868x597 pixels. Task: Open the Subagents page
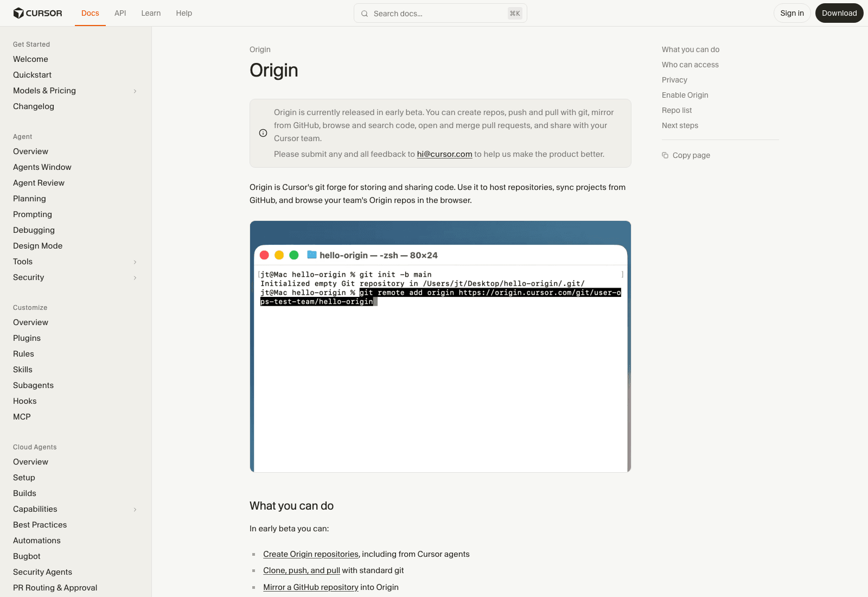33,385
